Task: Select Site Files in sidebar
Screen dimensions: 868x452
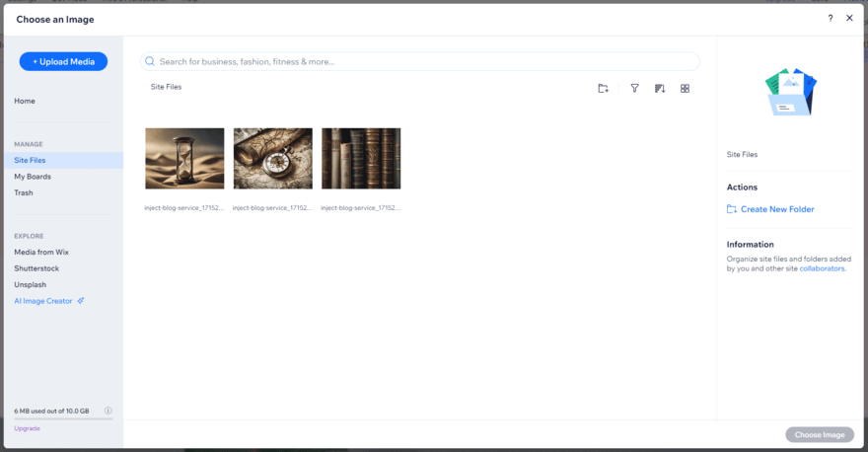Action: click(x=63, y=160)
